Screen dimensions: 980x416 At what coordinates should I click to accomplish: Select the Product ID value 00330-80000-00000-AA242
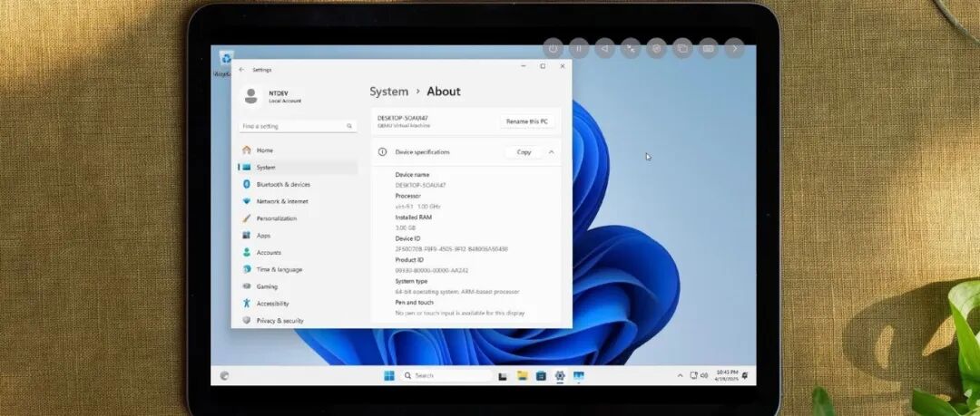(x=432, y=270)
